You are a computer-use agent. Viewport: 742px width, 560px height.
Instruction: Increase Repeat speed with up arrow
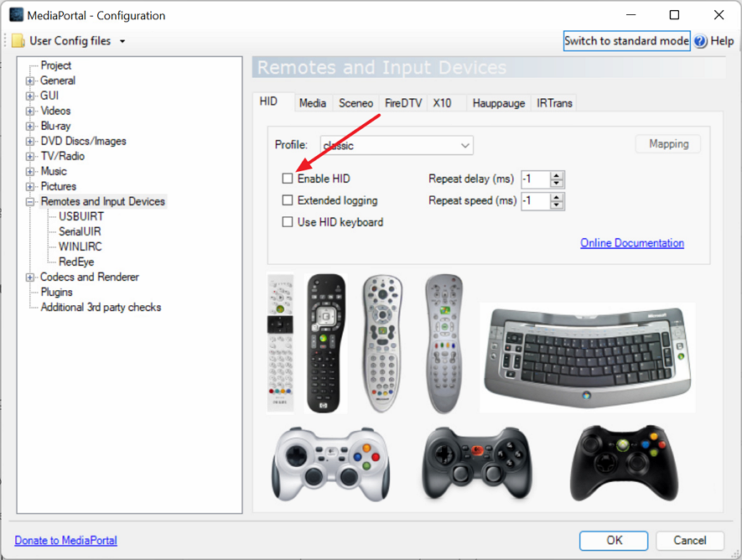(x=557, y=197)
